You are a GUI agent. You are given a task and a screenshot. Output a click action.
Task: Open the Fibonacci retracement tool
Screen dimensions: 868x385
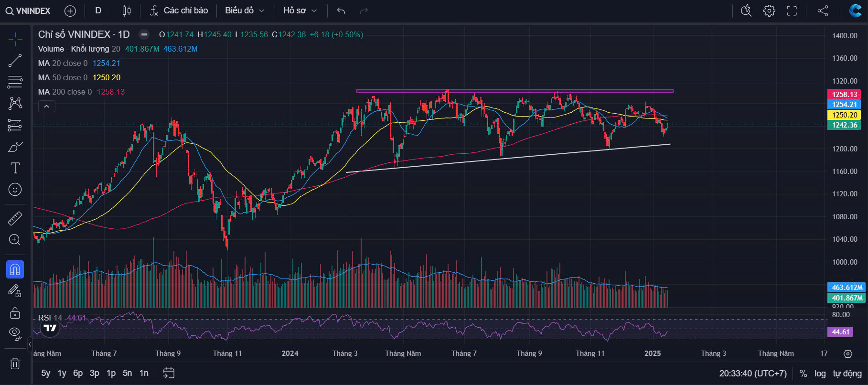(x=15, y=82)
